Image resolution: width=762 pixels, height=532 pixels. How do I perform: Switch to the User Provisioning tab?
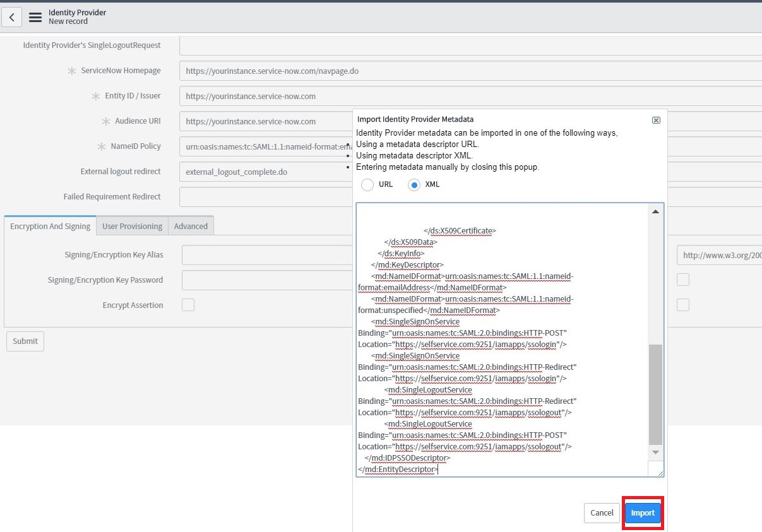pyautogui.click(x=132, y=226)
